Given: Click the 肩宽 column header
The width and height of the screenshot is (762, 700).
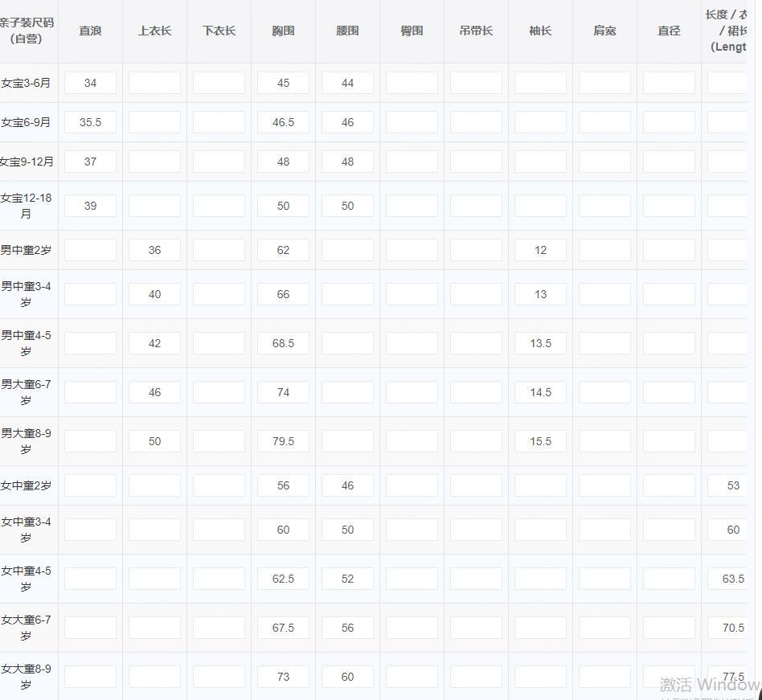Looking at the screenshot, I should pyautogui.click(x=604, y=31).
